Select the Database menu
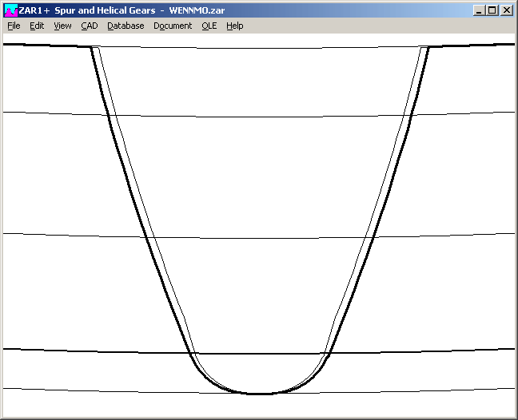This screenshot has width=518, height=420. click(x=126, y=26)
